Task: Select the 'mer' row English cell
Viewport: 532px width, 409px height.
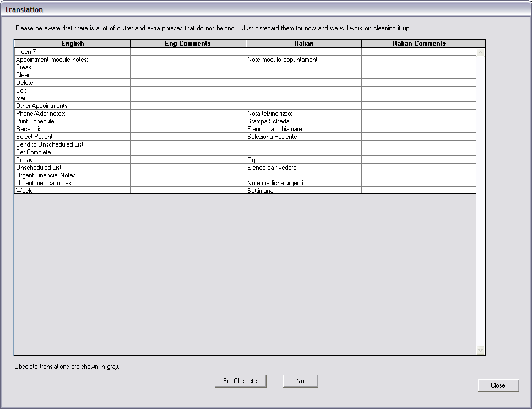Action: tap(72, 98)
